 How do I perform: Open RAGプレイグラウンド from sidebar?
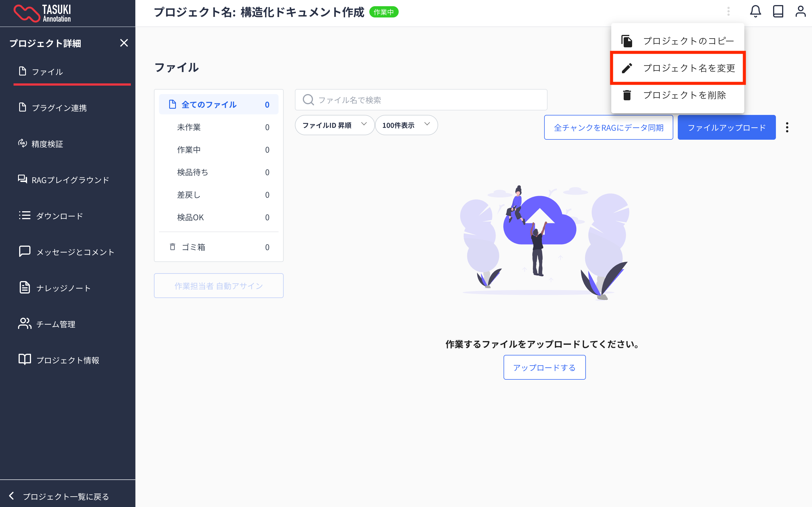click(x=70, y=180)
